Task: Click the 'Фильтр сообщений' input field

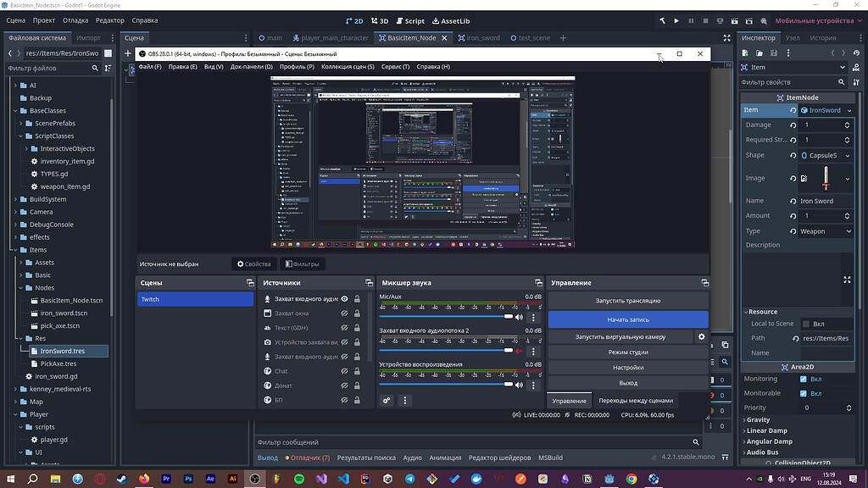Action: click(475, 441)
